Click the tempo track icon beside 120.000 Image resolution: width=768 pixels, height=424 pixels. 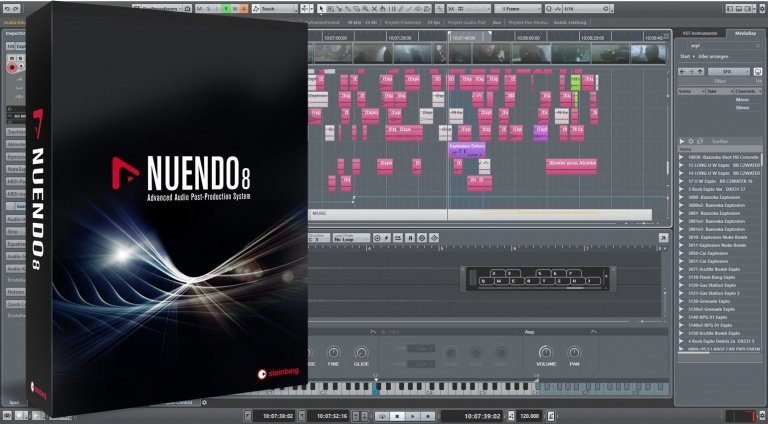point(511,416)
